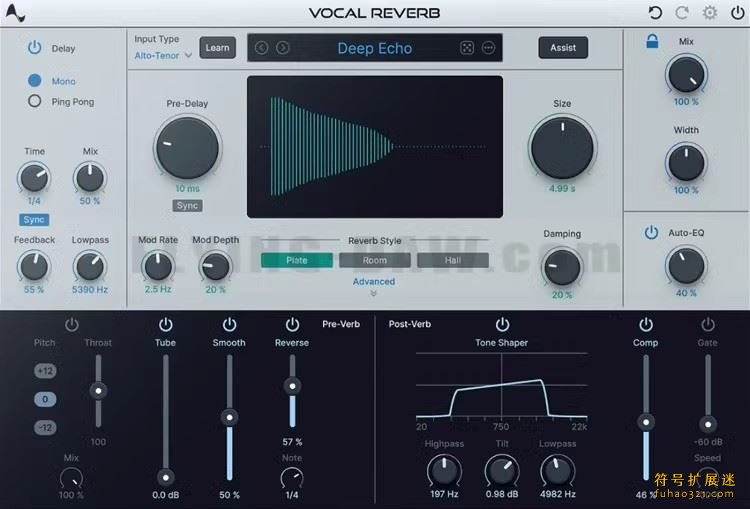
Task: Click the Tube slider handle
Action: (x=165, y=477)
